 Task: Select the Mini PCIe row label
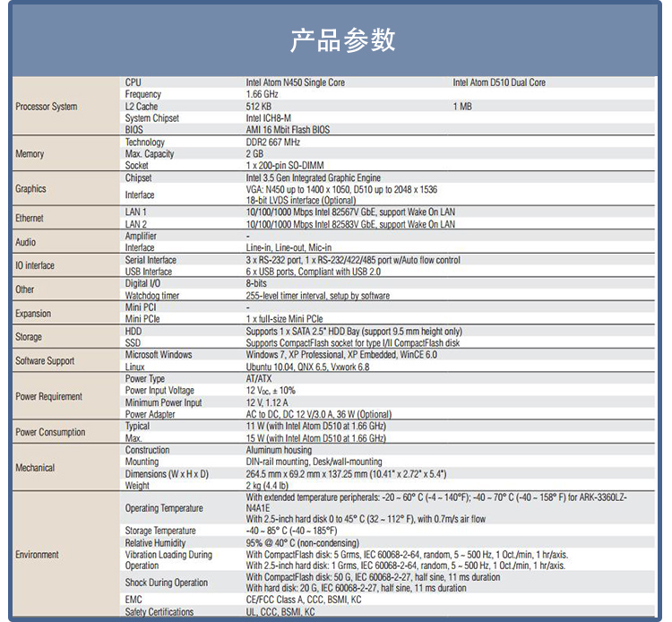(144, 319)
